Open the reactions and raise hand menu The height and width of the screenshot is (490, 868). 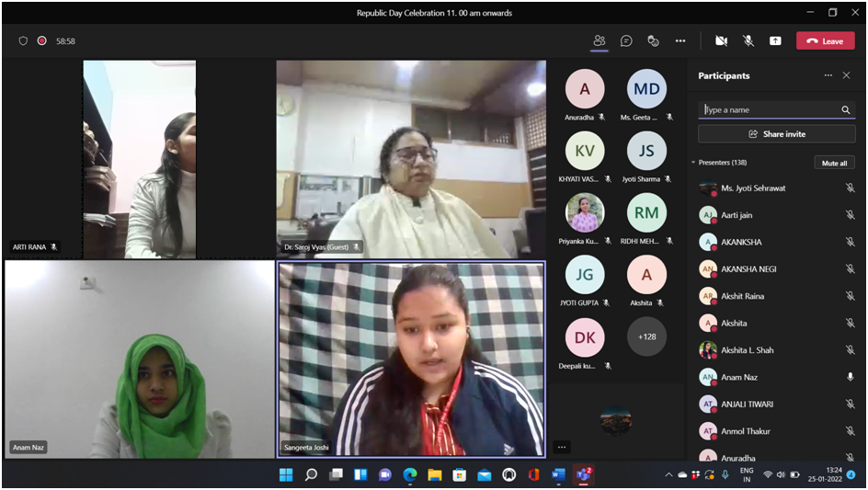click(x=653, y=41)
